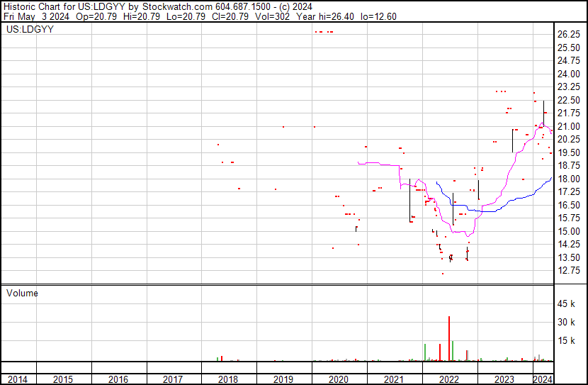Click the US:LDGYY symbol label in chart

[29, 30]
